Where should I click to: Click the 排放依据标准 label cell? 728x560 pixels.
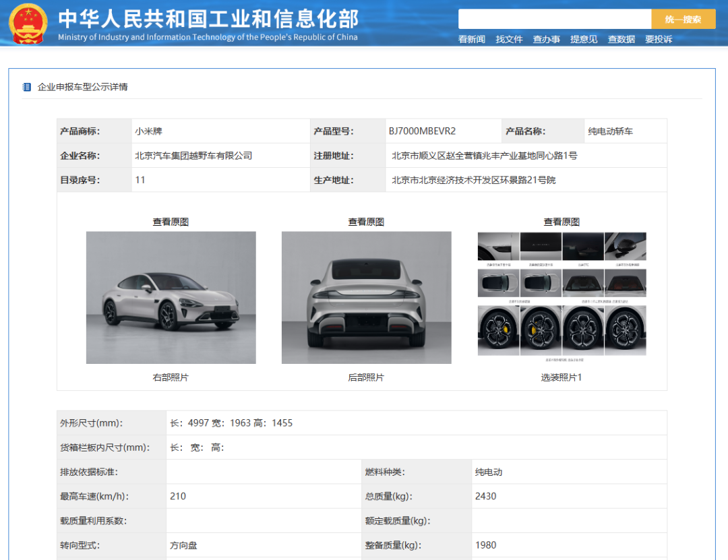pos(111,472)
